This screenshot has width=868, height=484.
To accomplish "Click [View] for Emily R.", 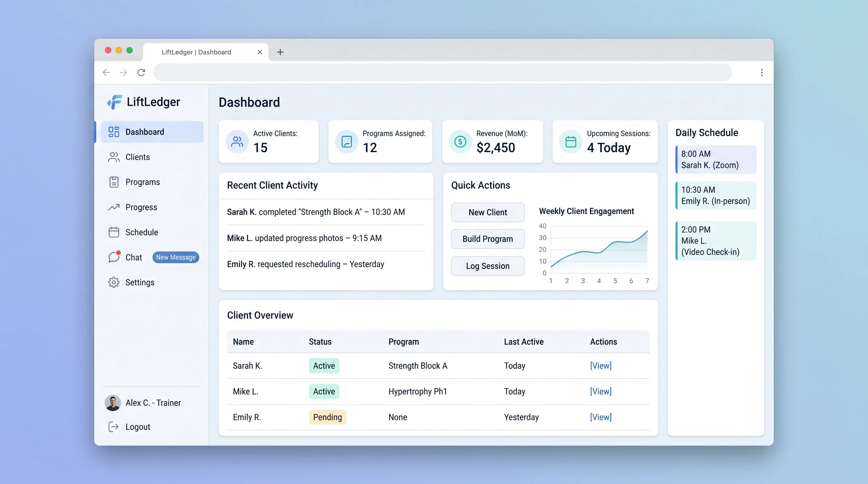I will click(x=601, y=417).
